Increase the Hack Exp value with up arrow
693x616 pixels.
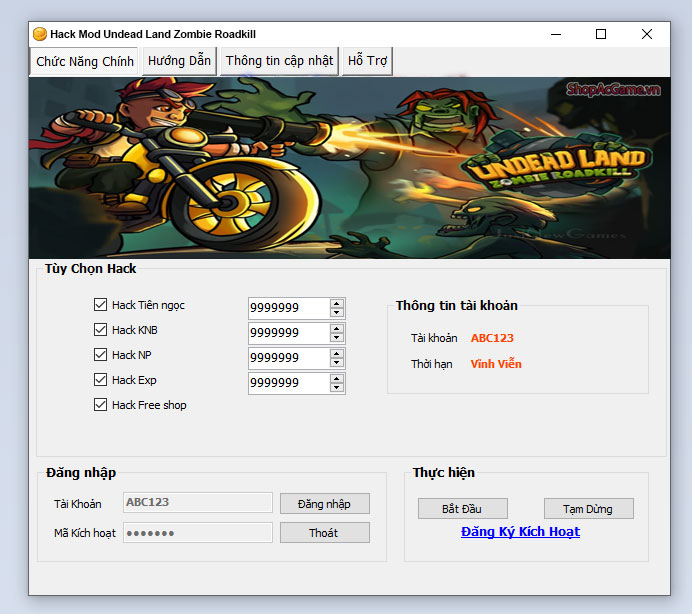click(337, 379)
